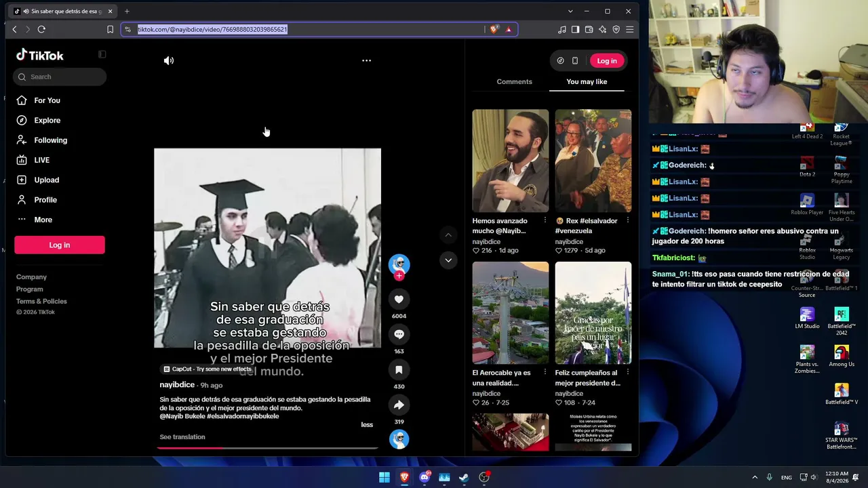Show hidden system tray icons

[755, 477]
